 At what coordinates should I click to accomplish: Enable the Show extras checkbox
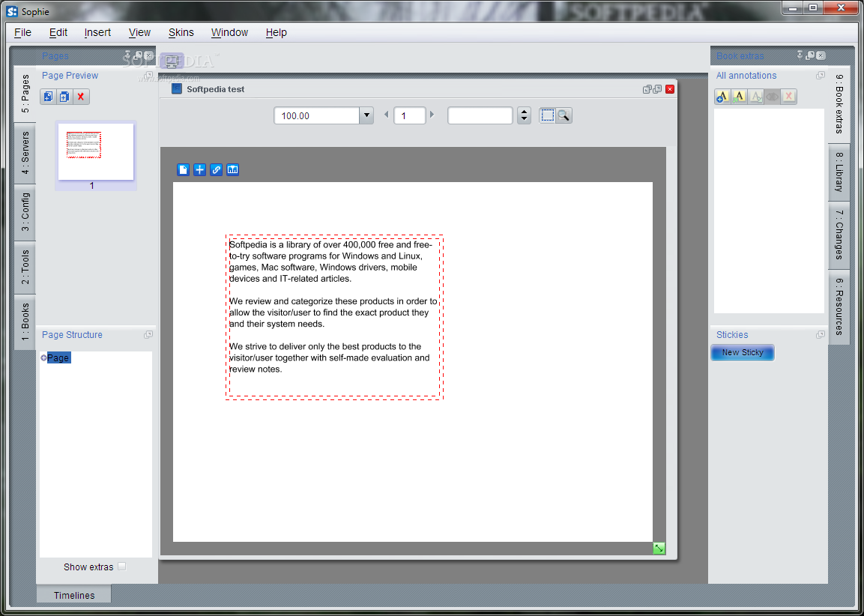pyautogui.click(x=122, y=566)
